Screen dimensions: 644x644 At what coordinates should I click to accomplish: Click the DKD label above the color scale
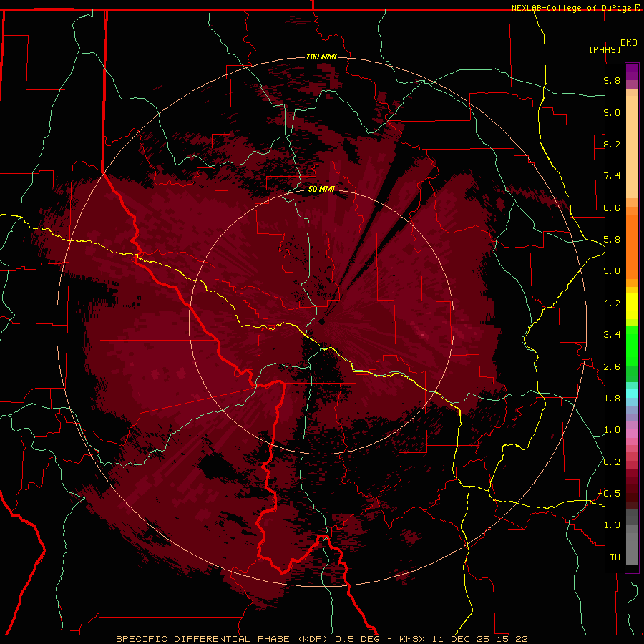(628, 42)
